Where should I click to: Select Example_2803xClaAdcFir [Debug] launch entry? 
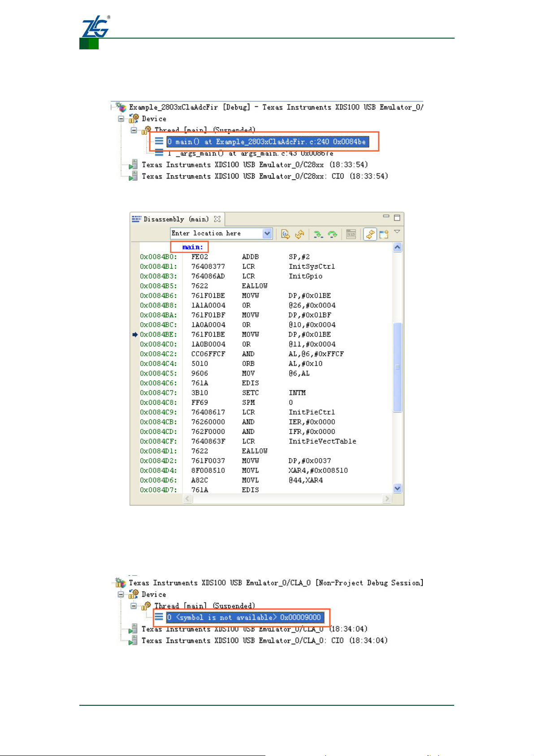[276, 107]
